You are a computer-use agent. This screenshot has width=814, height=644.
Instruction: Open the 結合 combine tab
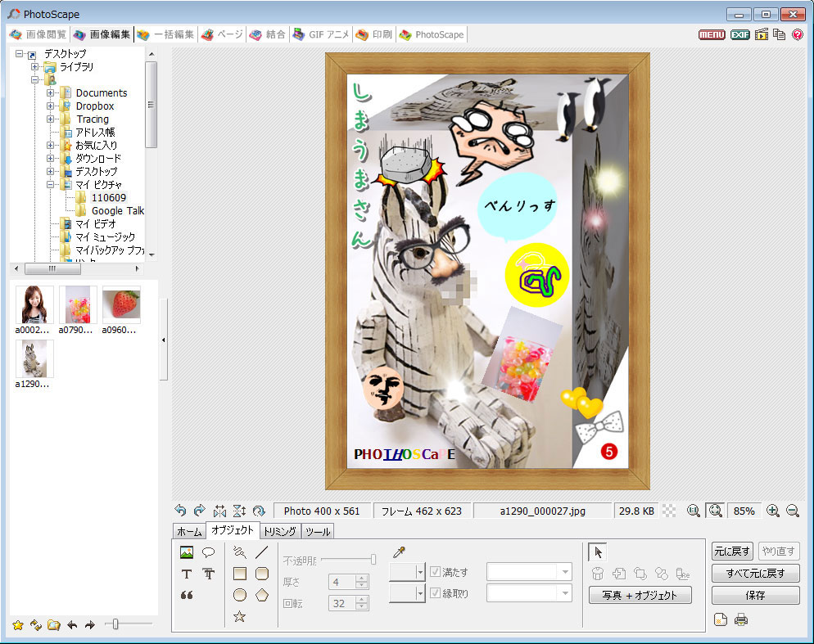point(267,34)
